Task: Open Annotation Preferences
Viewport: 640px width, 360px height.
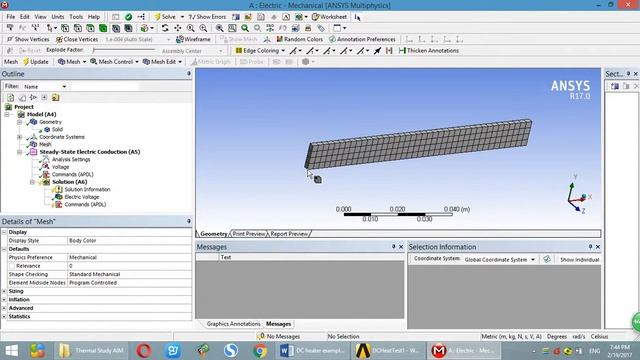Action: coord(362,39)
